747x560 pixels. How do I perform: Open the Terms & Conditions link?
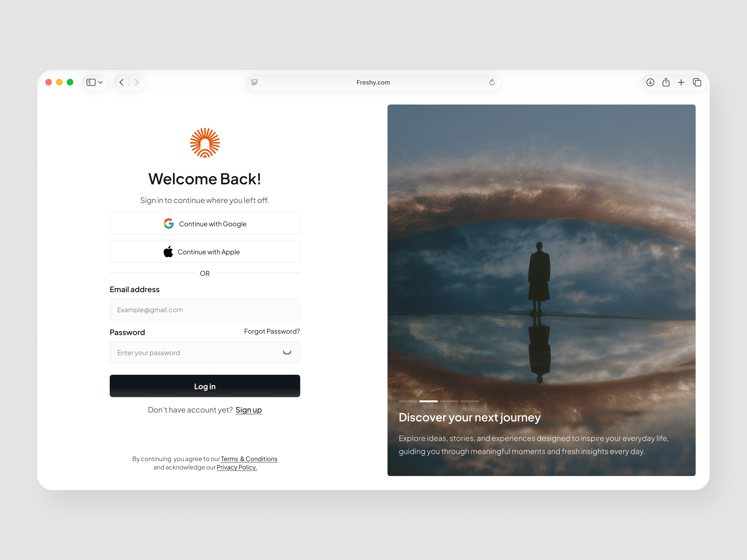[x=249, y=459]
